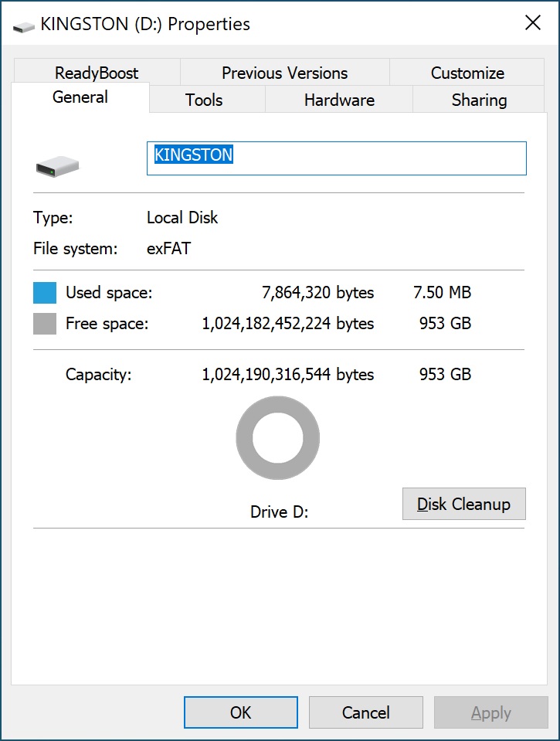Viewport: 560px width, 741px height.
Task: Click the 'Type:' label
Action: coord(53,217)
